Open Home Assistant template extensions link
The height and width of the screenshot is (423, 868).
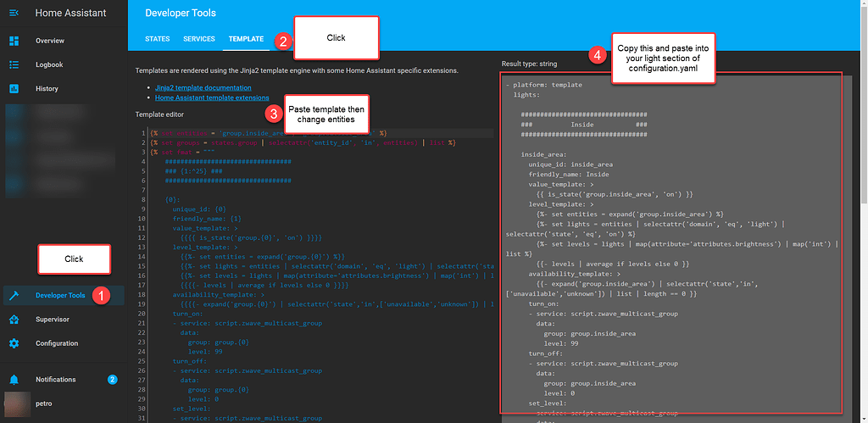(211, 97)
